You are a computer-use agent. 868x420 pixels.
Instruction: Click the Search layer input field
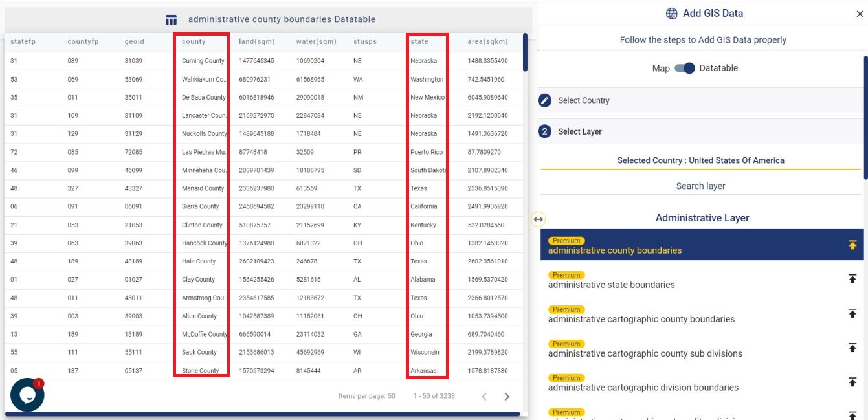pos(701,187)
